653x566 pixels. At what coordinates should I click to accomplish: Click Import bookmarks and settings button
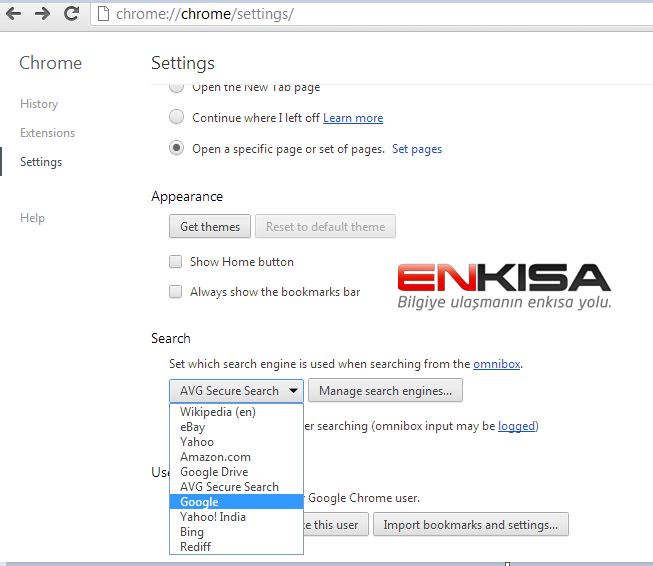pyautogui.click(x=471, y=525)
